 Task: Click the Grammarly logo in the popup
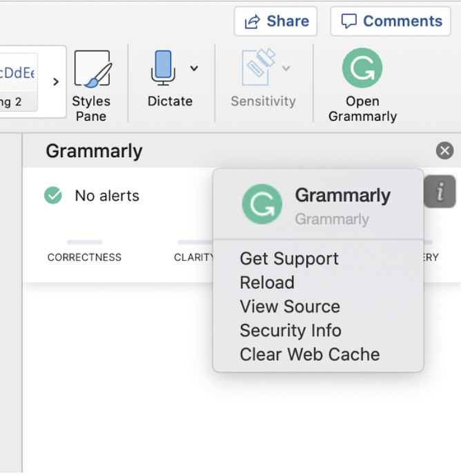262,204
